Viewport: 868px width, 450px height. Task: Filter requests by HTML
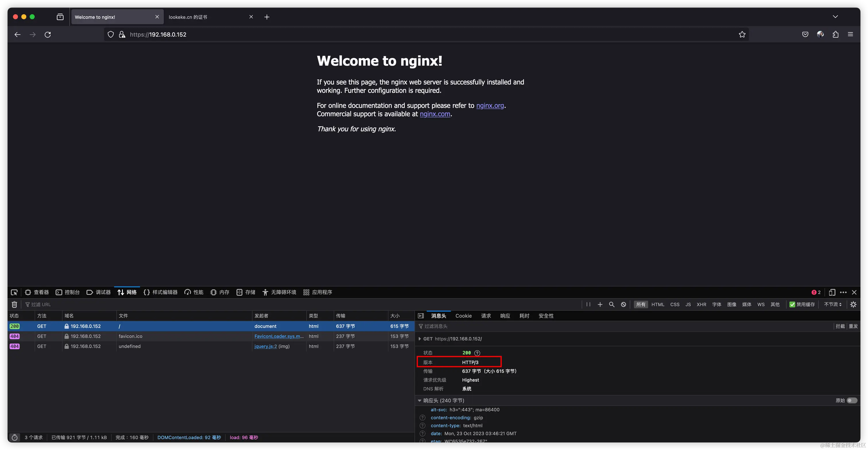(x=658, y=304)
